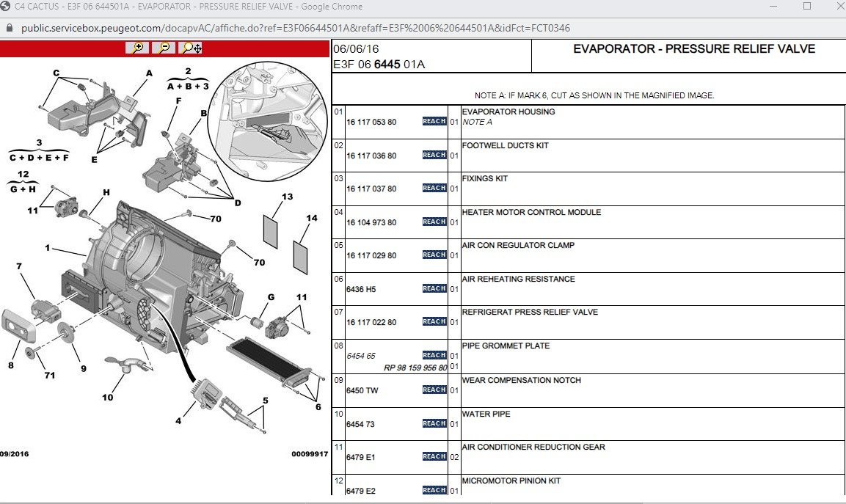Click the address bar URL
846x504 pixels.
[296, 28]
